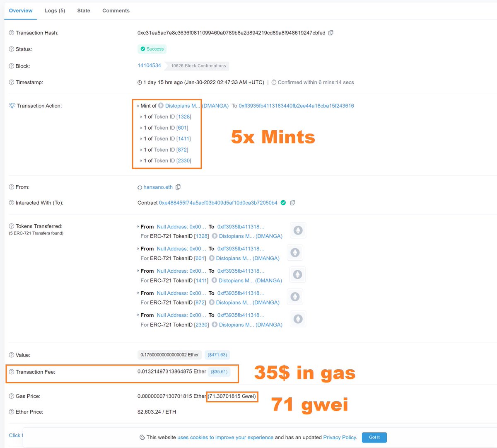This screenshot has width=497, height=448.
Task: Open Token ID 2330 link in Transaction Action
Action: coord(184,161)
